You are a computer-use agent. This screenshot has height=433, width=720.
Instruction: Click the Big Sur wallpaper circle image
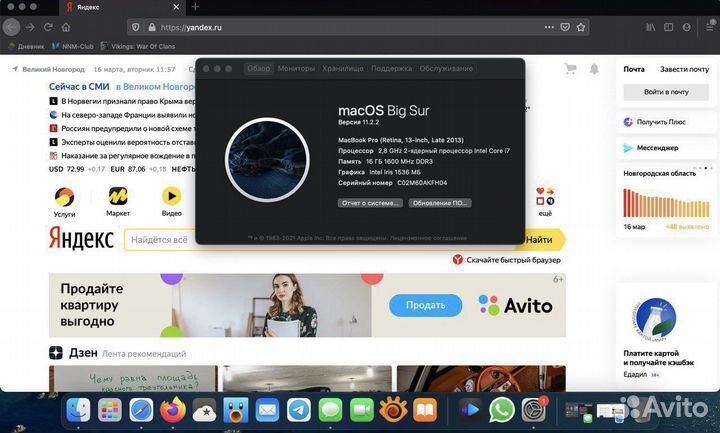pos(267,160)
